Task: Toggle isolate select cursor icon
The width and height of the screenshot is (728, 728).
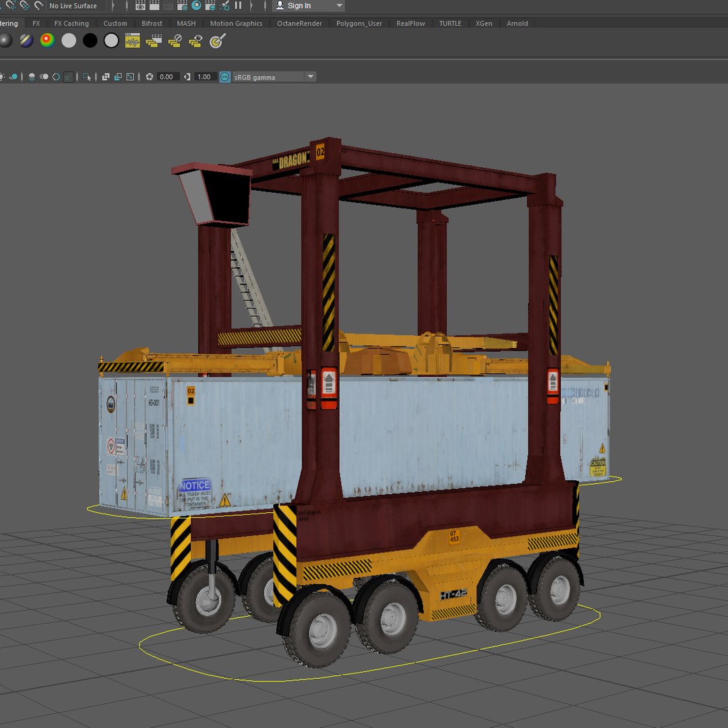Action: click(x=87, y=77)
